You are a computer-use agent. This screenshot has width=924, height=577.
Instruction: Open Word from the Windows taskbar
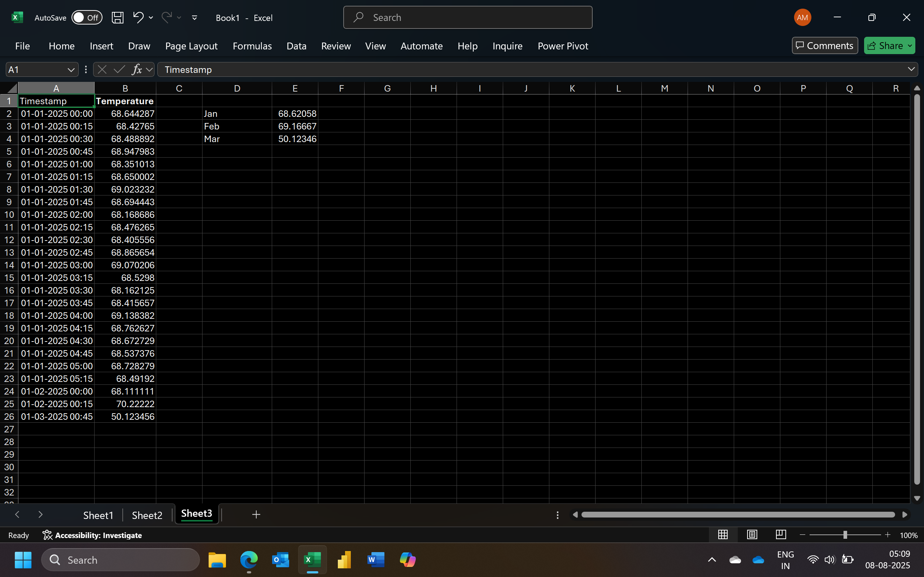click(375, 560)
